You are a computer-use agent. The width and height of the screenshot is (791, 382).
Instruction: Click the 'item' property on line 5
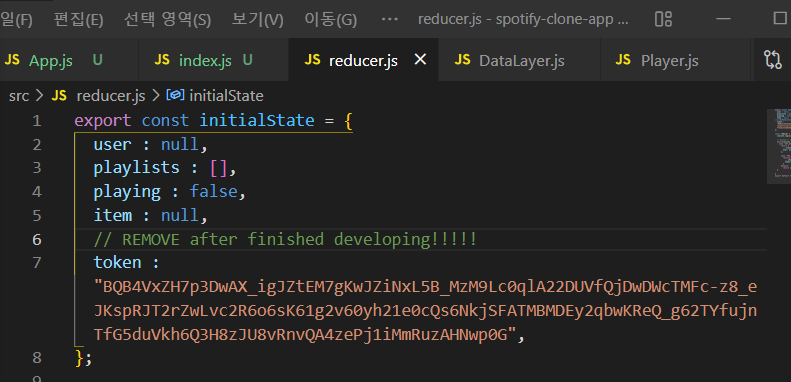[112, 215]
